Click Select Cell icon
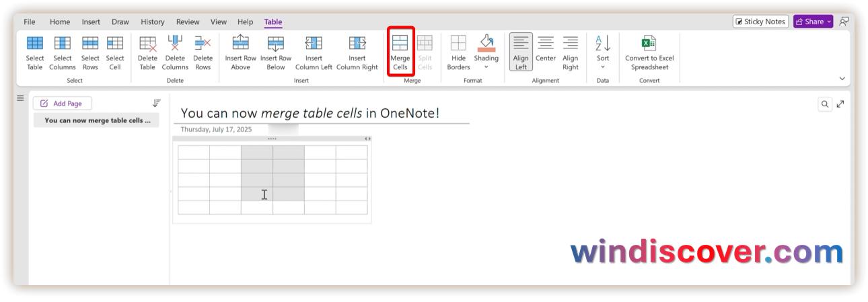The height and width of the screenshot is (302, 868). pyautogui.click(x=115, y=43)
